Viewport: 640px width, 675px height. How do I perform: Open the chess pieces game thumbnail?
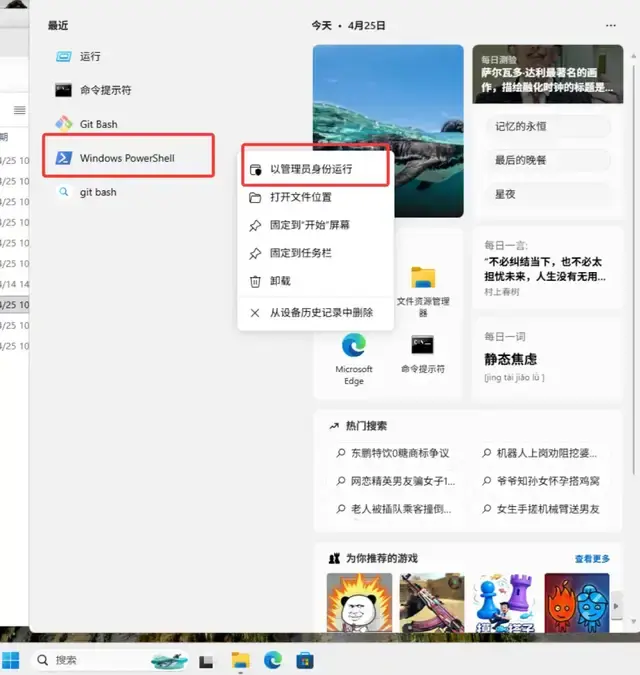pos(504,603)
